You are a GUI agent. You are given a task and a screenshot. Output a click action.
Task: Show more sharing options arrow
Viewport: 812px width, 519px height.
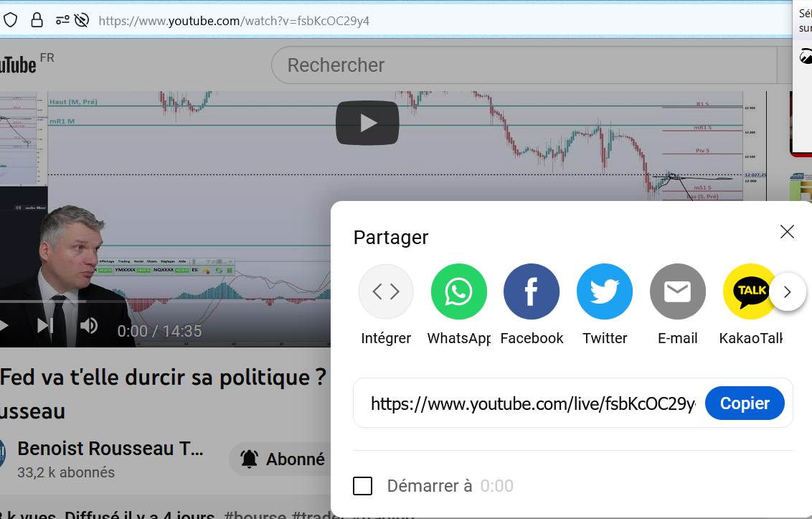click(x=788, y=292)
